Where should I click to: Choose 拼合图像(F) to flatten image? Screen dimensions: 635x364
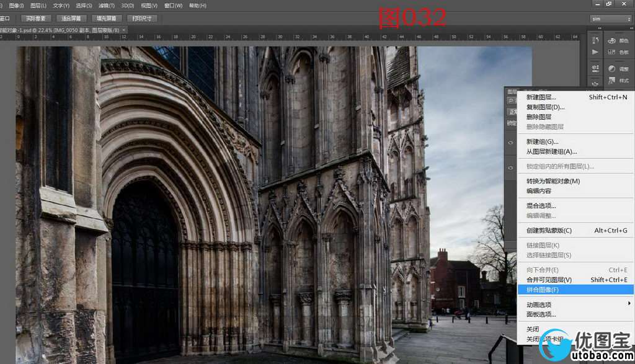click(x=575, y=290)
